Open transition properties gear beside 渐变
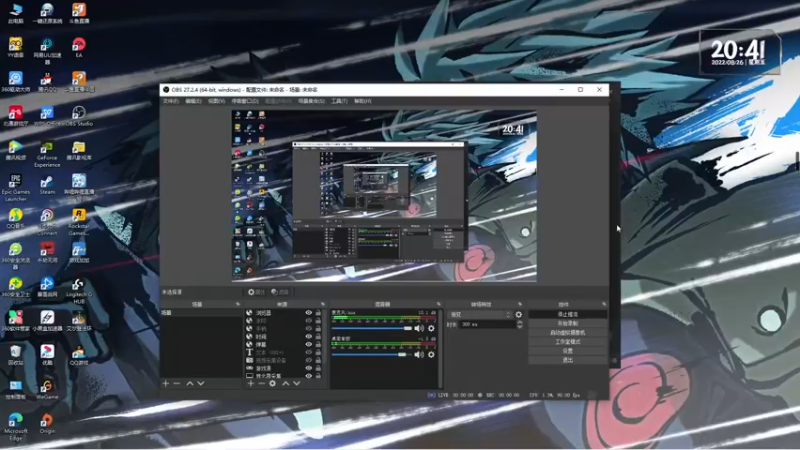The image size is (800, 450). point(518,315)
